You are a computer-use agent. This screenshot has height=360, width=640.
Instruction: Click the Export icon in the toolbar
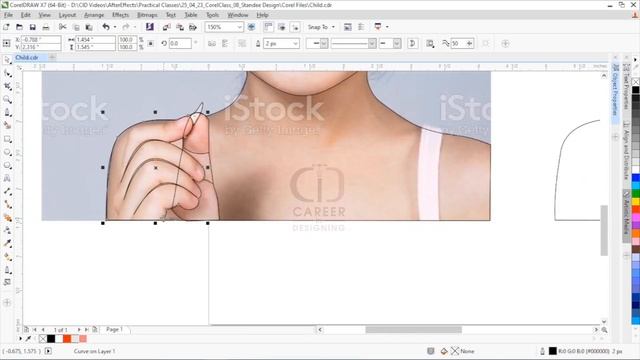pyautogui.click(x=180, y=27)
